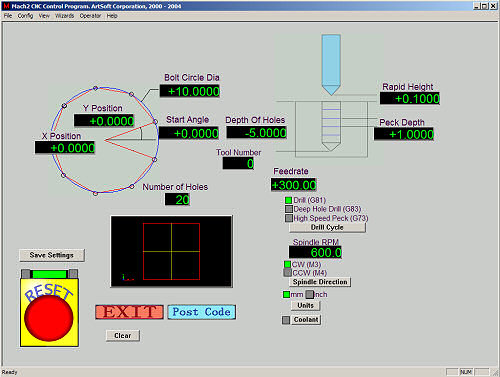Select the CCW (M4) spindle indicator

tap(287, 273)
